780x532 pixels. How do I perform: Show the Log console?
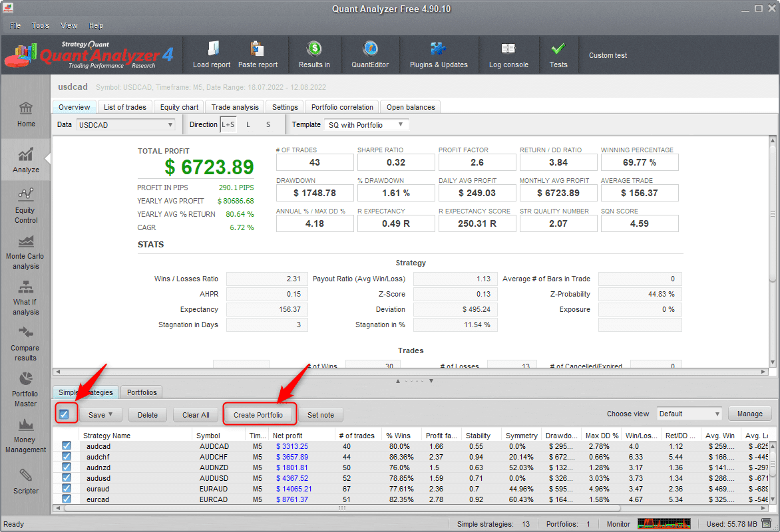coord(508,55)
